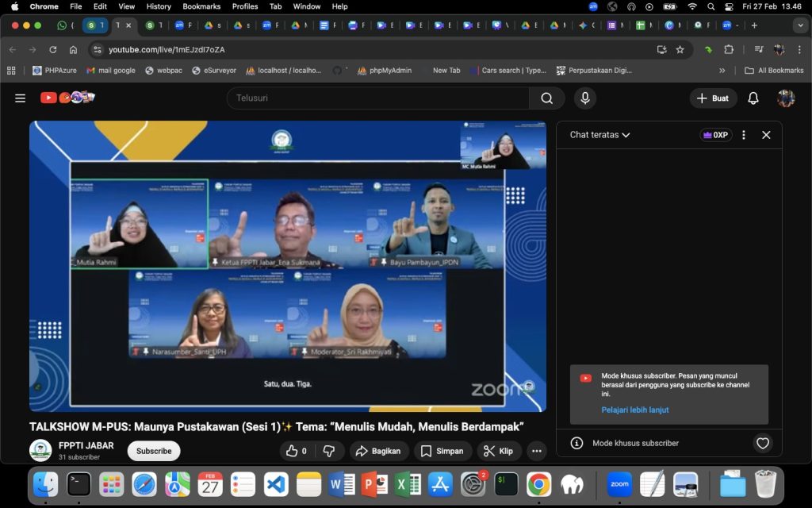812x508 pixels.
Task: Subscribe to FPPTI JABAR channel
Action: pyautogui.click(x=154, y=451)
